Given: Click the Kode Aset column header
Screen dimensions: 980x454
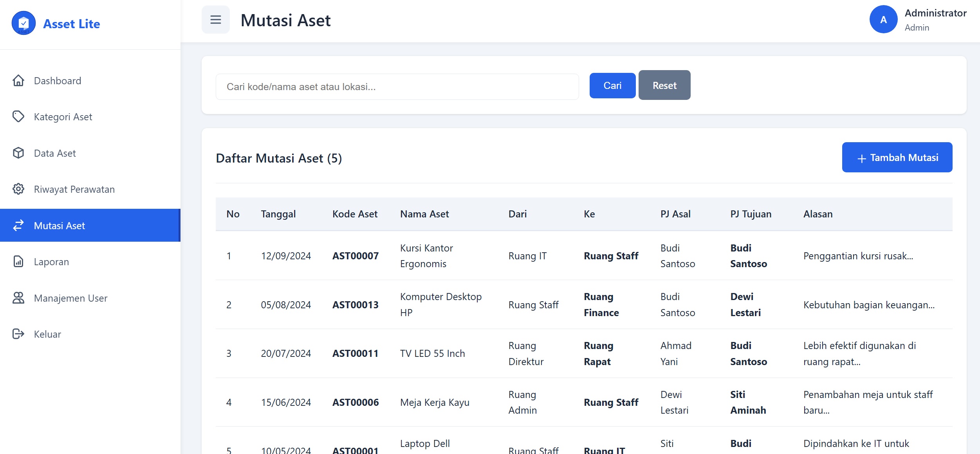Looking at the screenshot, I should pyautogui.click(x=355, y=214).
